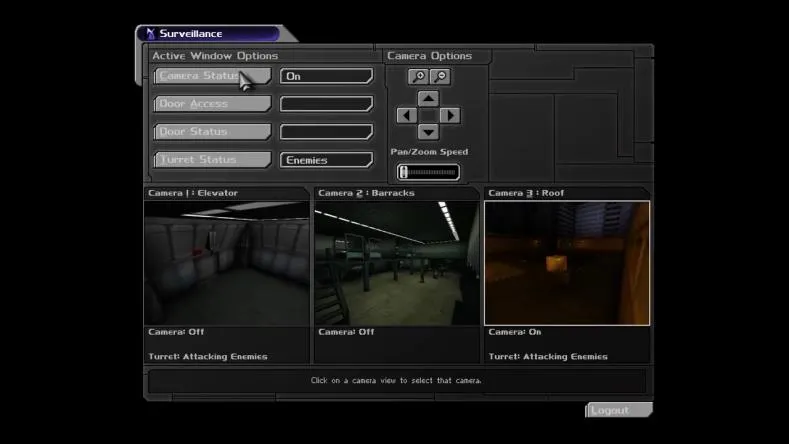Select the Camera 1 : Elevator header
This screenshot has width=789, height=444.
[226, 193]
